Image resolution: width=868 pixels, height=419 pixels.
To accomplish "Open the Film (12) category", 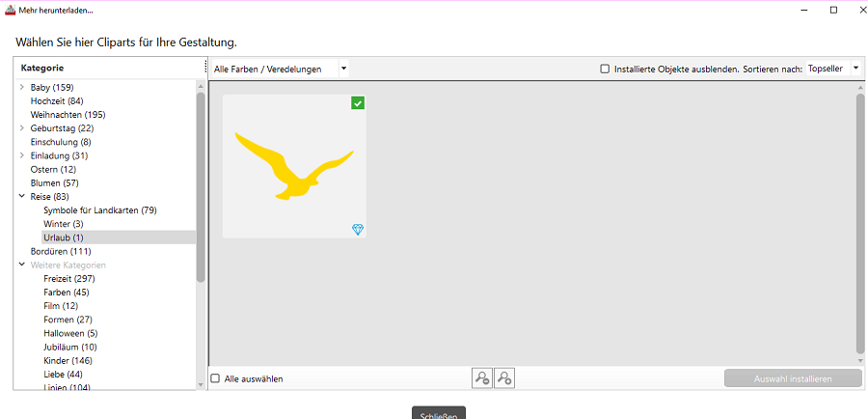I will [61, 306].
